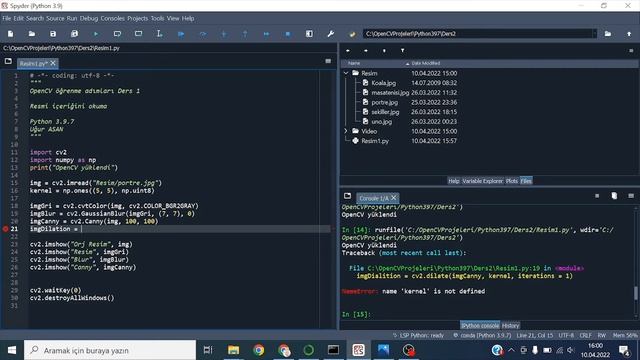
Task: Select Resim1.py in the file tree
Action: coord(375,141)
